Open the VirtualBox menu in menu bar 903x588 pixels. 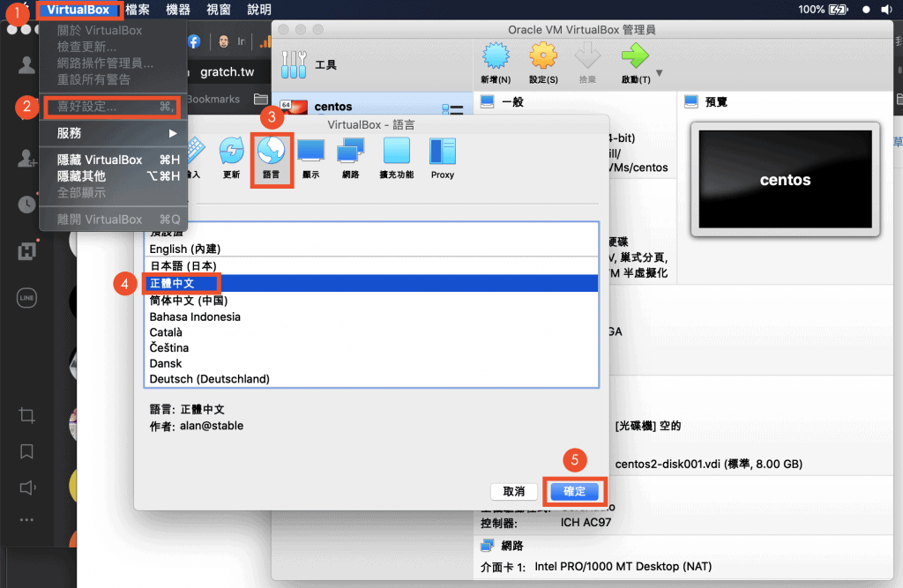click(78, 10)
